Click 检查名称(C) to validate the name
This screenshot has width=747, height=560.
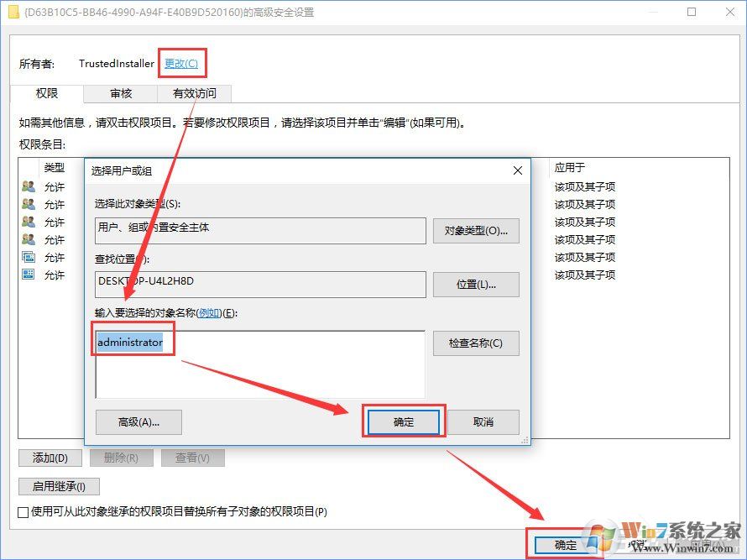coord(475,343)
